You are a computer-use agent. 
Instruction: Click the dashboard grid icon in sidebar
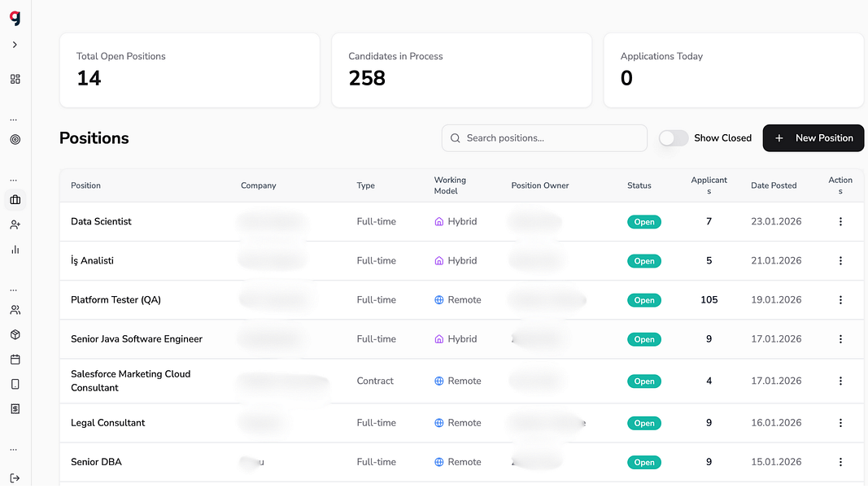[15, 79]
